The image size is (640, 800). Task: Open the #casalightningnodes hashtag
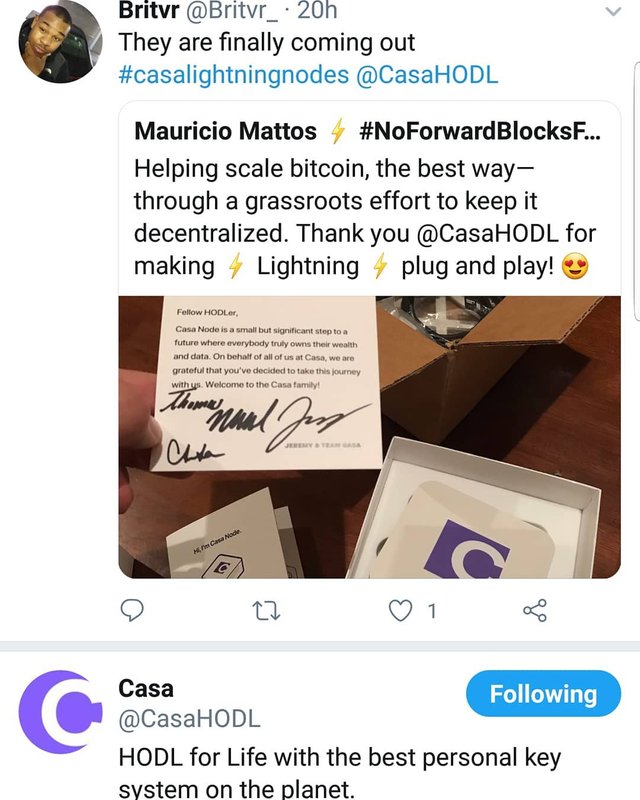pos(234,75)
